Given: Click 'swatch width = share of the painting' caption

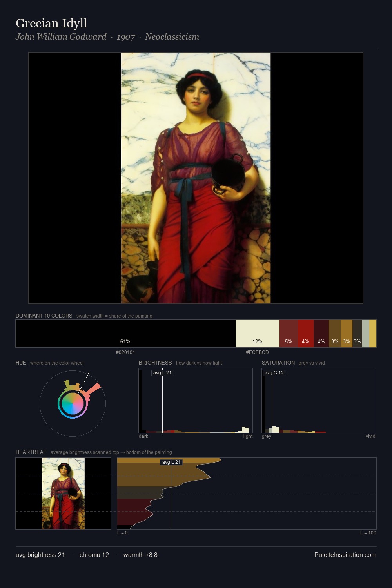Looking at the screenshot, I should pyautogui.click(x=114, y=316).
